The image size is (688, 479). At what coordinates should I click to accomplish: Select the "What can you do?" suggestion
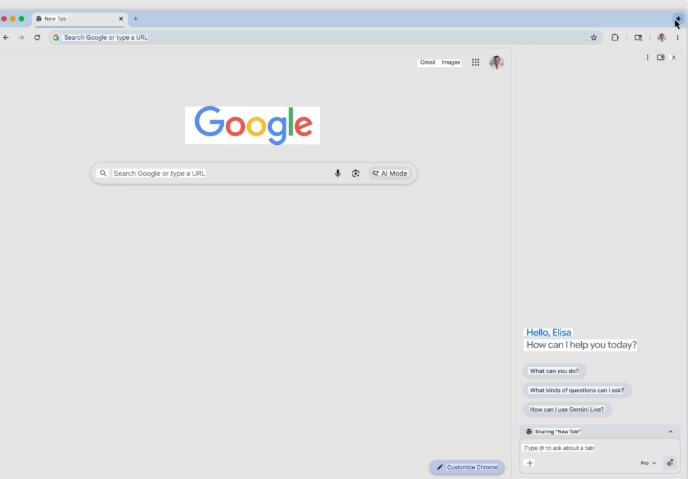pyautogui.click(x=554, y=371)
